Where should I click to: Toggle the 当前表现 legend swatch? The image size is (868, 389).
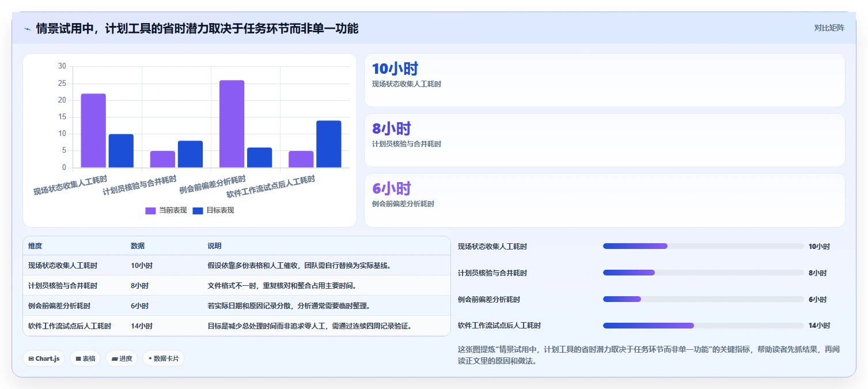click(150, 210)
